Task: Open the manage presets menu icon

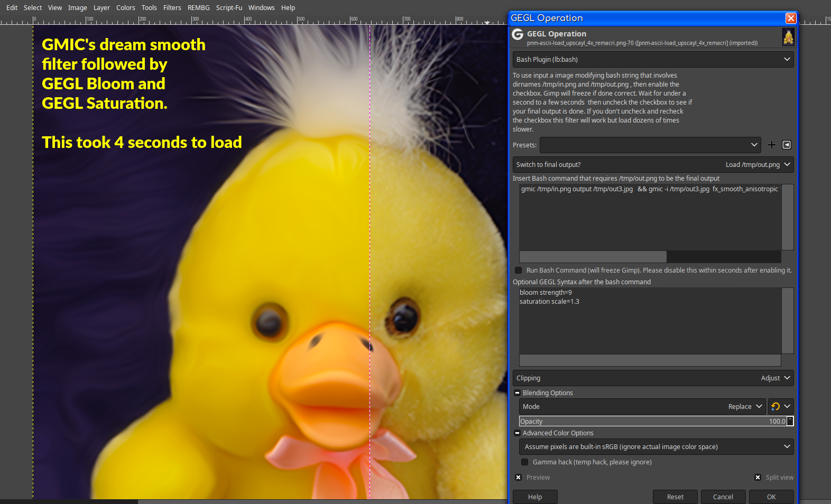Action: [786, 145]
